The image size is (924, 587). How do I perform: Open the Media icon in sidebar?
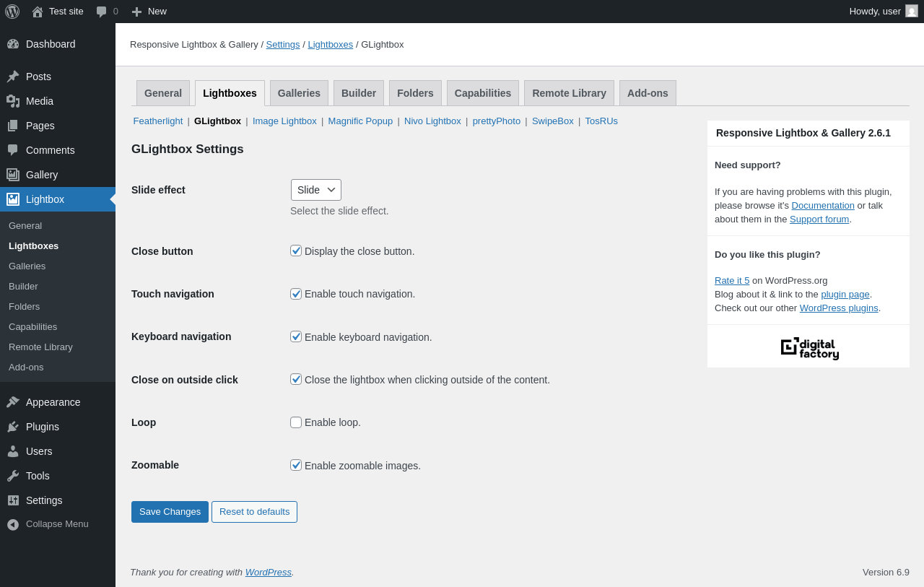pos(13,101)
